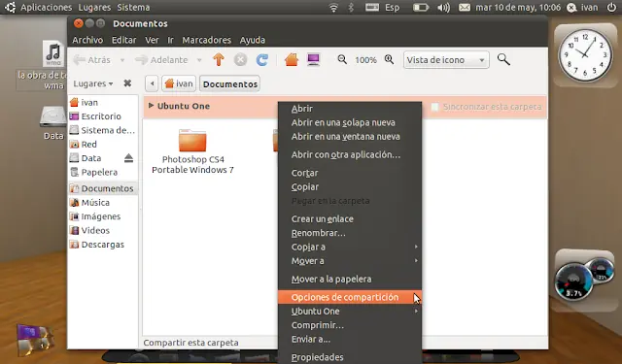The image size is (622, 364).
Task: Open the keyboard layout Esp indicator
Action: (x=382, y=7)
